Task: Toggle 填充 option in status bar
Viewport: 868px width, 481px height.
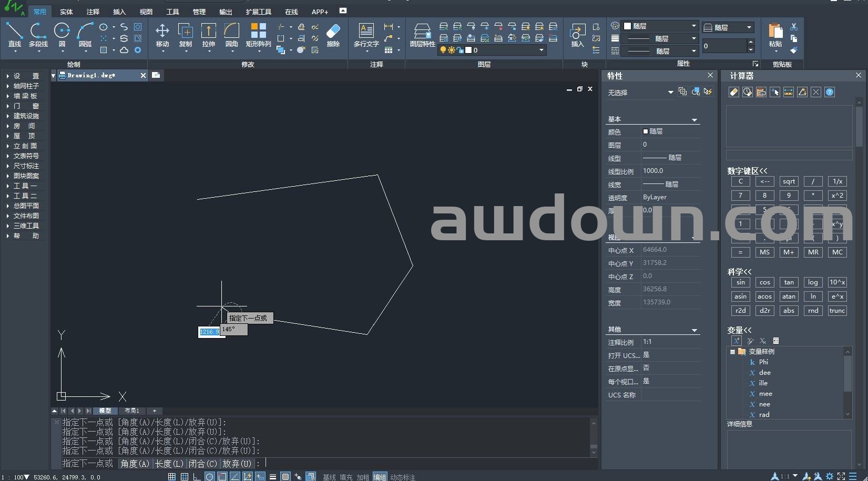Action: point(346,477)
